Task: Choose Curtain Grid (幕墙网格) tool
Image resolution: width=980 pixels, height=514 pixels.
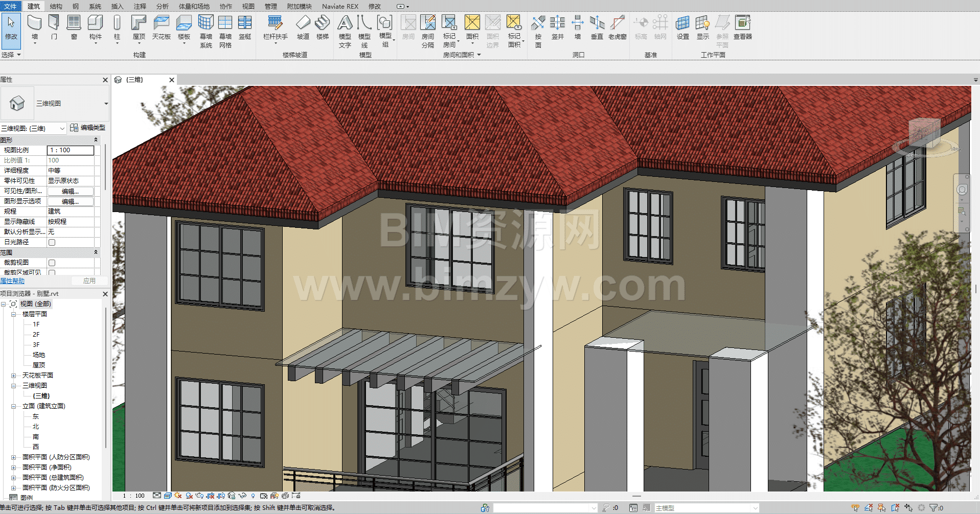Action: [x=225, y=31]
